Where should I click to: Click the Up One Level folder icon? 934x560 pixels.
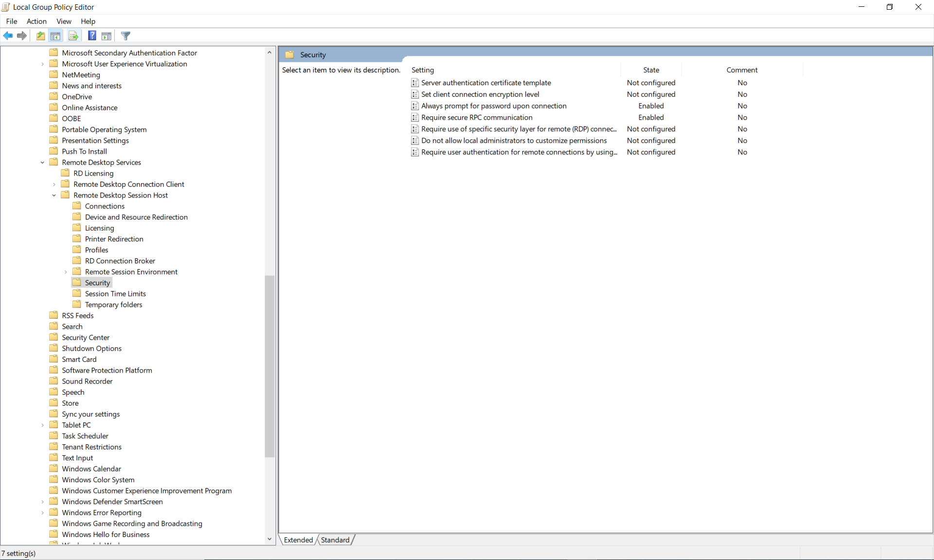41,36
